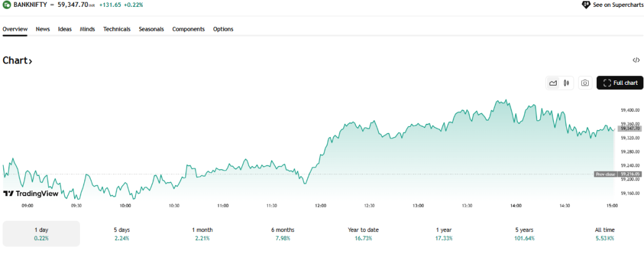Open the Options tab
The image size is (644, 254).
click(x=223, y=29)
